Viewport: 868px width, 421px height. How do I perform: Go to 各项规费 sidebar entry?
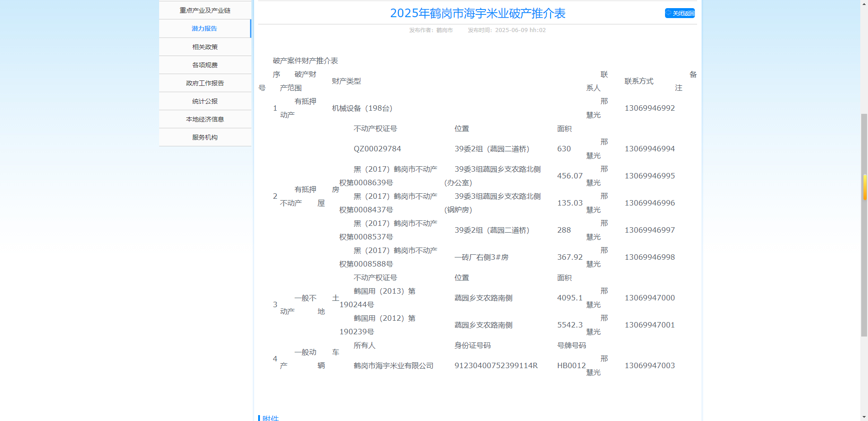pos(205,65)
